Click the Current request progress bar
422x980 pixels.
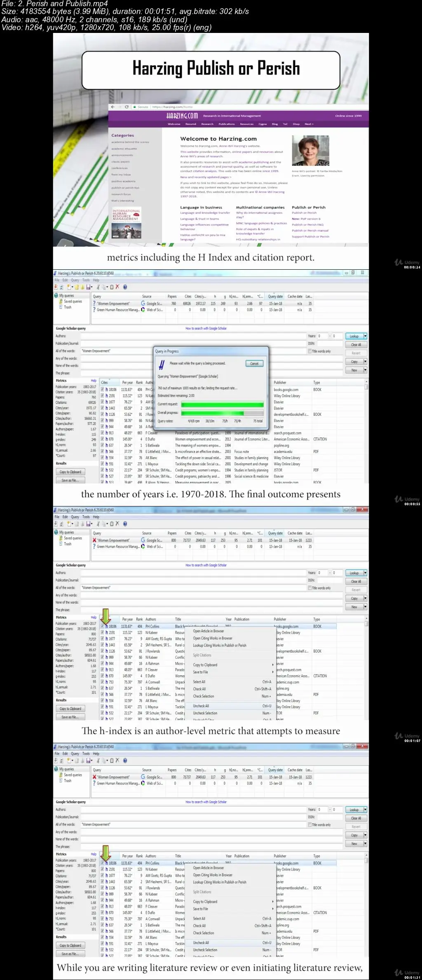tap(222, 405)
